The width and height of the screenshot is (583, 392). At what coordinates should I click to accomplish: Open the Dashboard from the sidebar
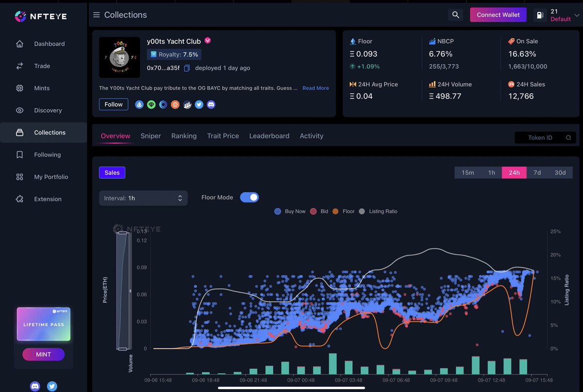pyautogui.click(x=49, y=44)
